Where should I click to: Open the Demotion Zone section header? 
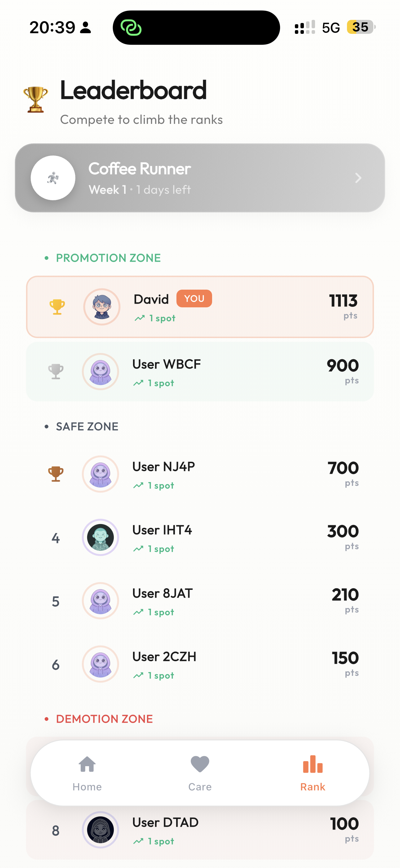104,718
